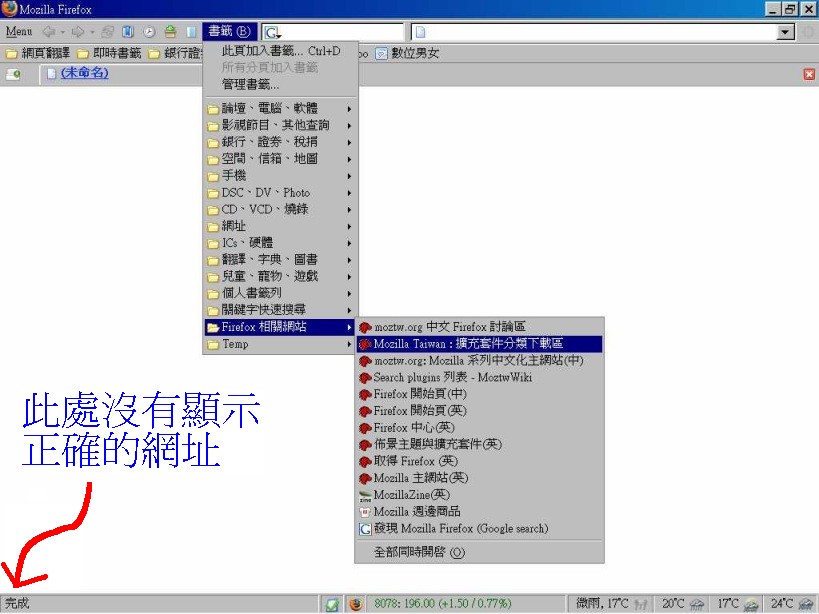Expand 關鍵字快速搜尋 bookmark folder

[280, 310]
